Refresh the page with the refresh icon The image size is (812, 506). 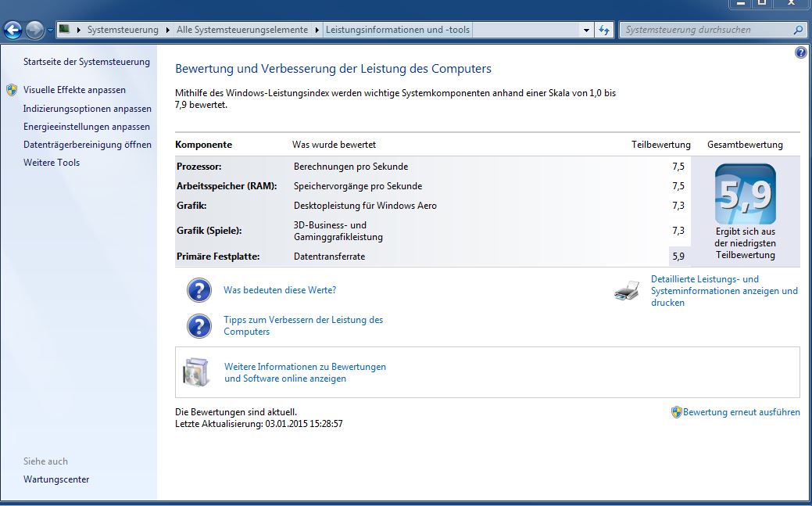(604, 30)
